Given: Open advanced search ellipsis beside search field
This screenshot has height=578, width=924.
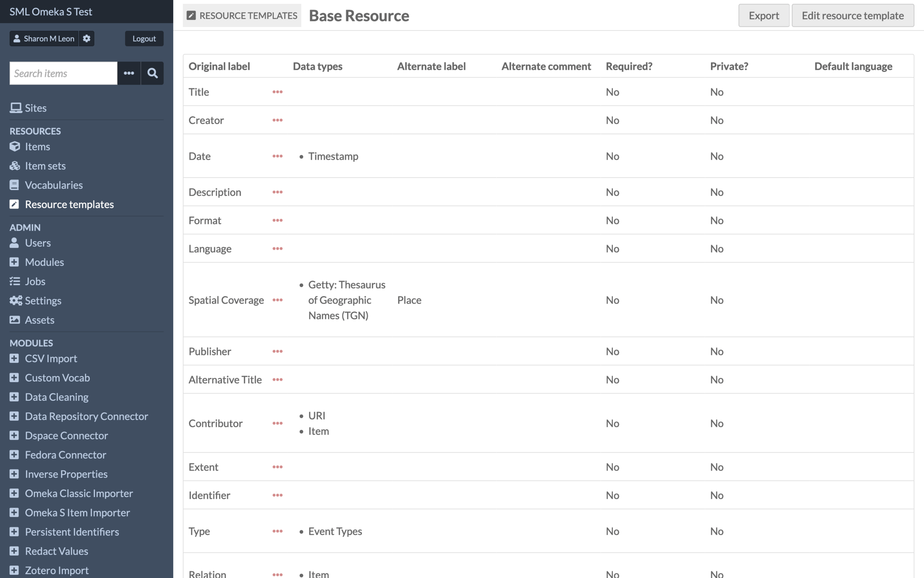Looking at the screenshot, I should (x=129, y=73).
